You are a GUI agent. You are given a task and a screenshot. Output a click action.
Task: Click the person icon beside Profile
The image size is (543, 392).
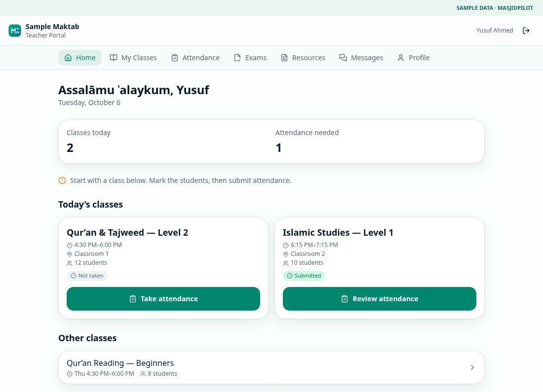(x=401, y=58)
